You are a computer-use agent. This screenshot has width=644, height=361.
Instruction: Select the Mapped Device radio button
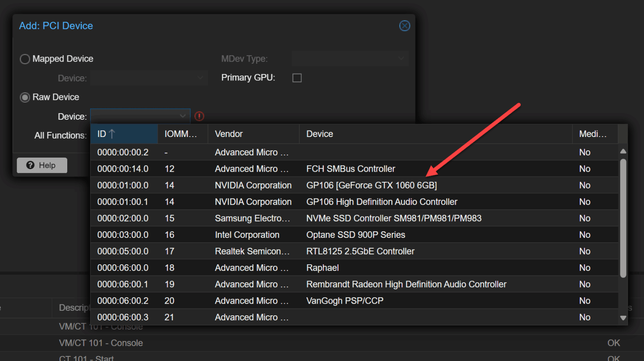tap(25, 59)
